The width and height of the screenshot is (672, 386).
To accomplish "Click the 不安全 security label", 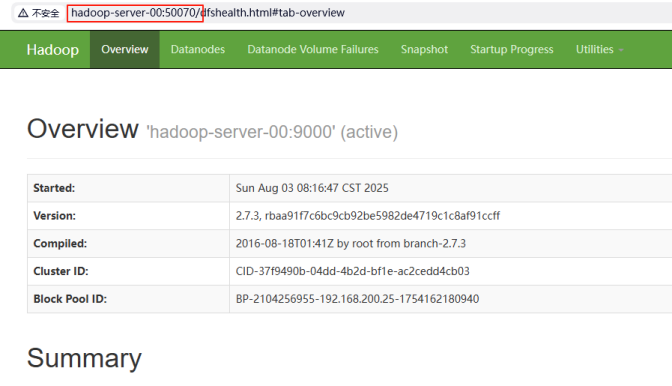I will [45, 13].
